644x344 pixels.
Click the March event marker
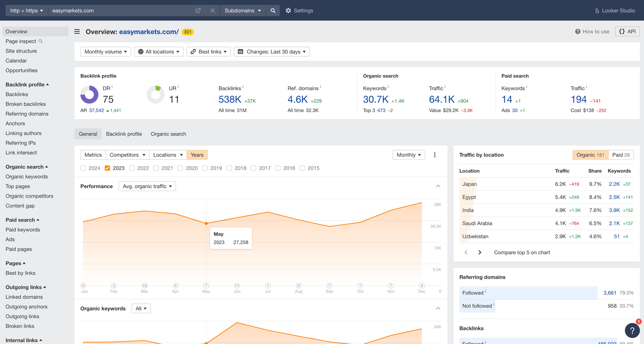click(x=144, y=286)
